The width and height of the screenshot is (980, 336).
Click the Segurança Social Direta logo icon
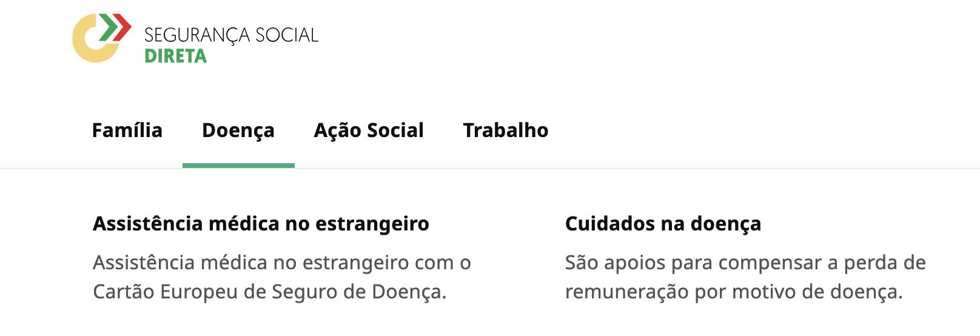(x=101, y=38)
